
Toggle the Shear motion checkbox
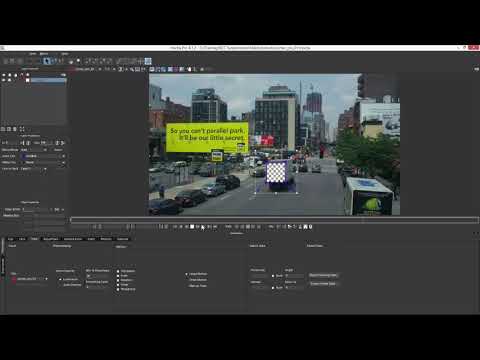[118, 285]
